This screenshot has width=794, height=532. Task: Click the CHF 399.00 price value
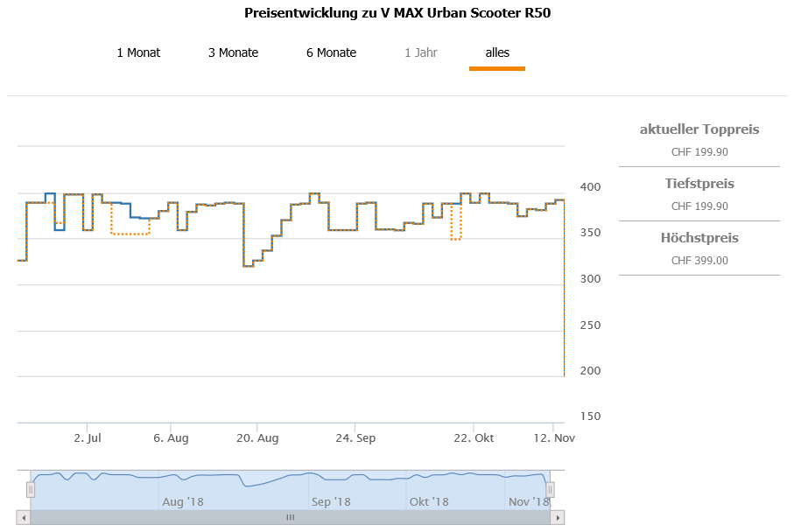click(699, 260)
